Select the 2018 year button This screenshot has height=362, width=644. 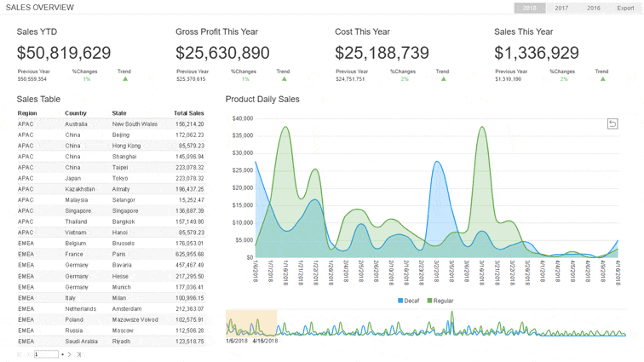click(529, 8)
